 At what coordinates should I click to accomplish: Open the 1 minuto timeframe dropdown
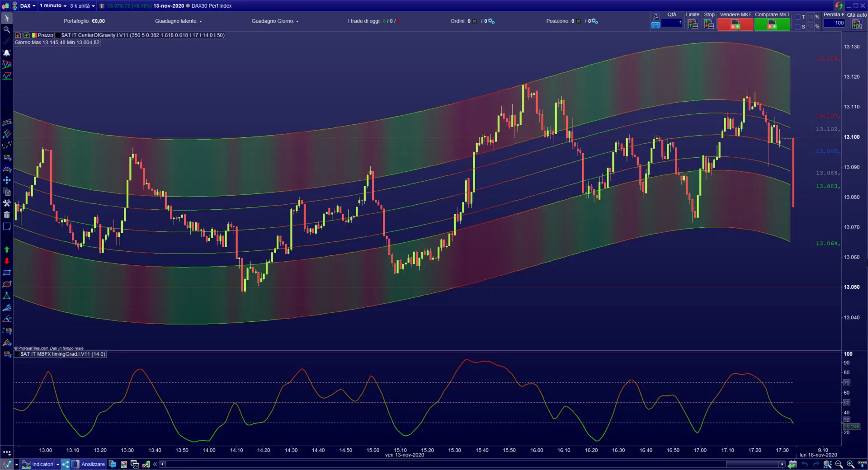coord(53,6)
